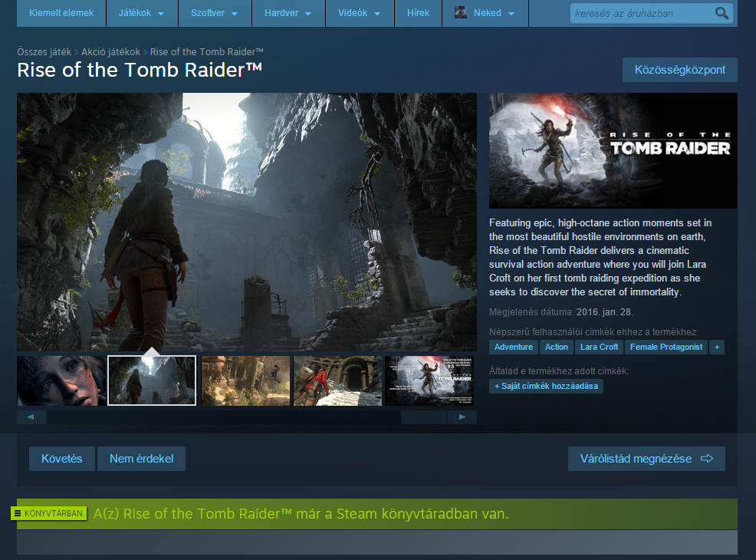Click the Nem érdekel button
The image size is (756, 560).
pos(141,458)
